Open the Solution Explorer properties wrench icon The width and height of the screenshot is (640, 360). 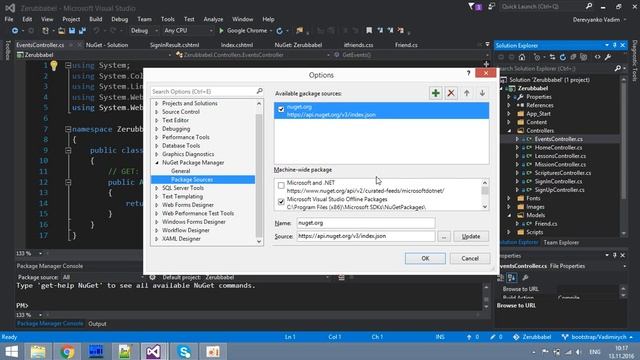(x=608, y=57)
